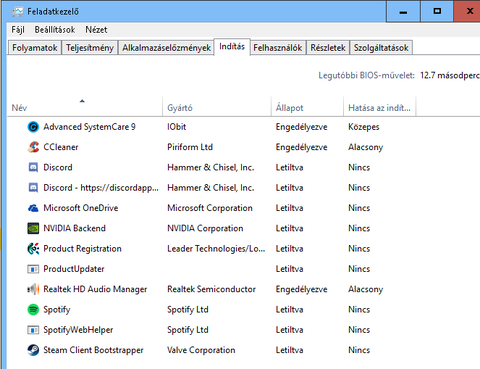Select the CCleaner icon in list
Image resolution: width=480 pixels, height=369 pixels.
(x=33, y=147)
